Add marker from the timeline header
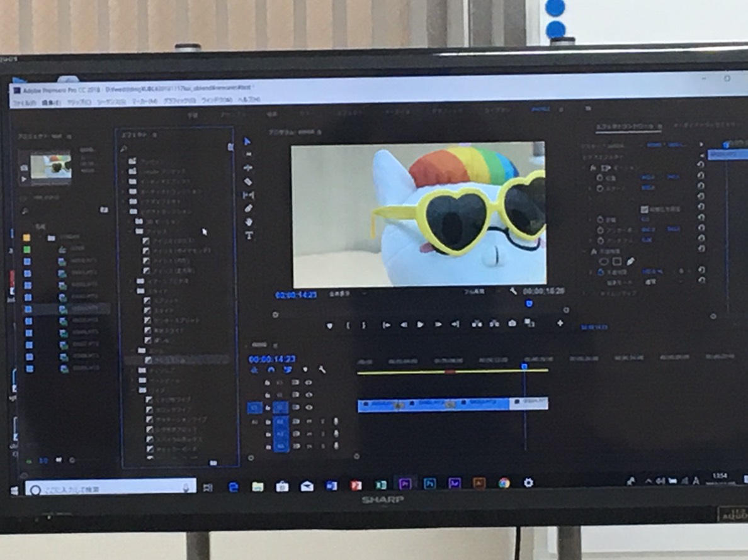748x560 pixels. tap(305, 369)
